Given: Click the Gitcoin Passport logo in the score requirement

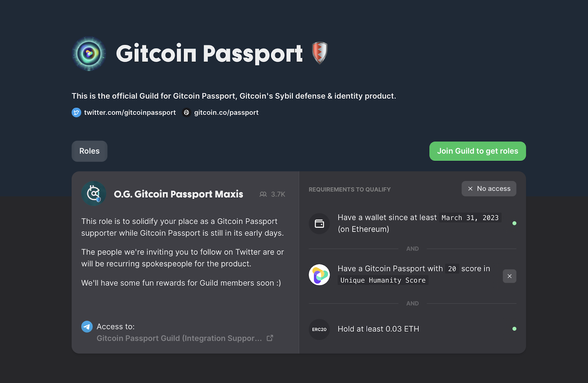Looking at the screenshot, I should [x=319, y=274].
